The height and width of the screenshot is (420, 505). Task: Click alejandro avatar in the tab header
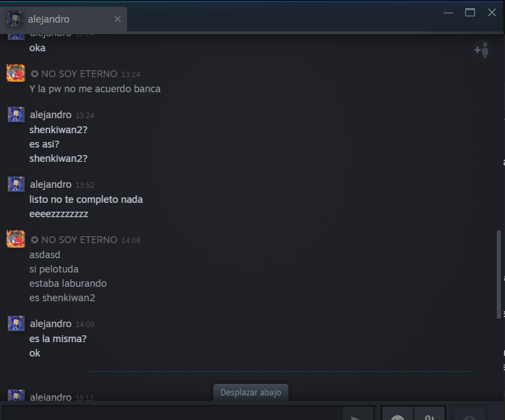[14, 19]
